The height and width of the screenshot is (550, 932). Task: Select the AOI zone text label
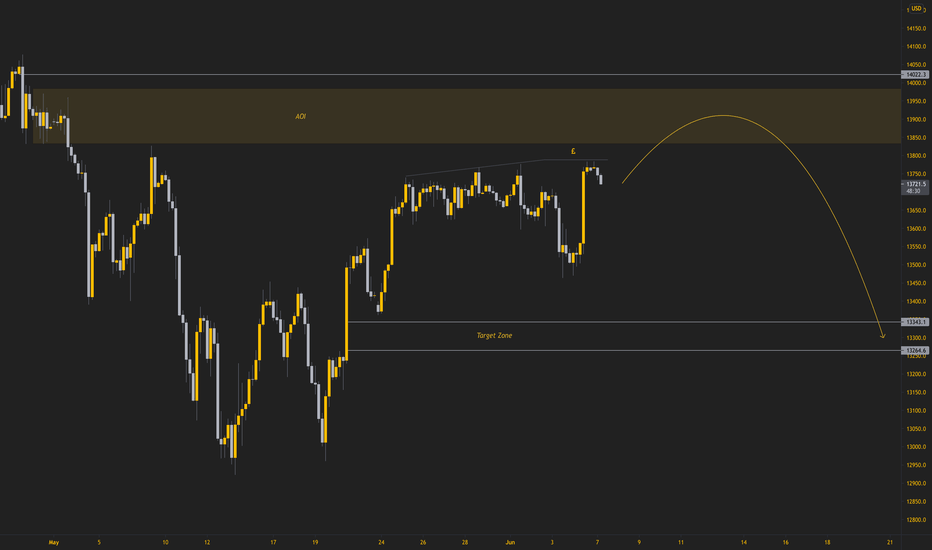(300, 117)
